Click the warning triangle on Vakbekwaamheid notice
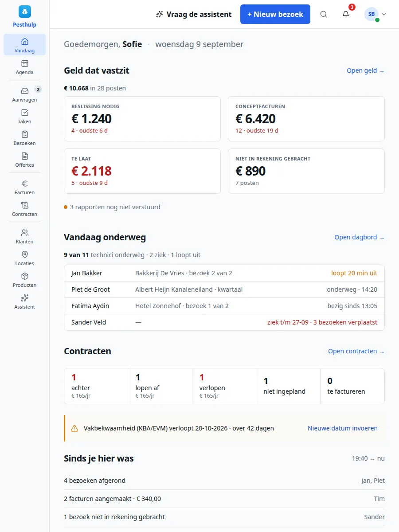Viewport: 399px width, 532px height. coord(74,428)
